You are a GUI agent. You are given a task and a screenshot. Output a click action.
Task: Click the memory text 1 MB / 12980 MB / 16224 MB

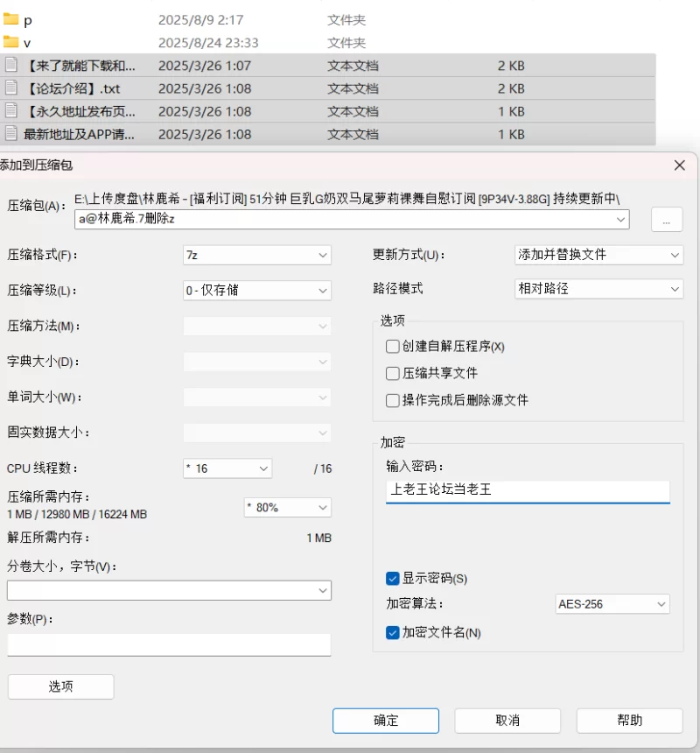point(77,514)
